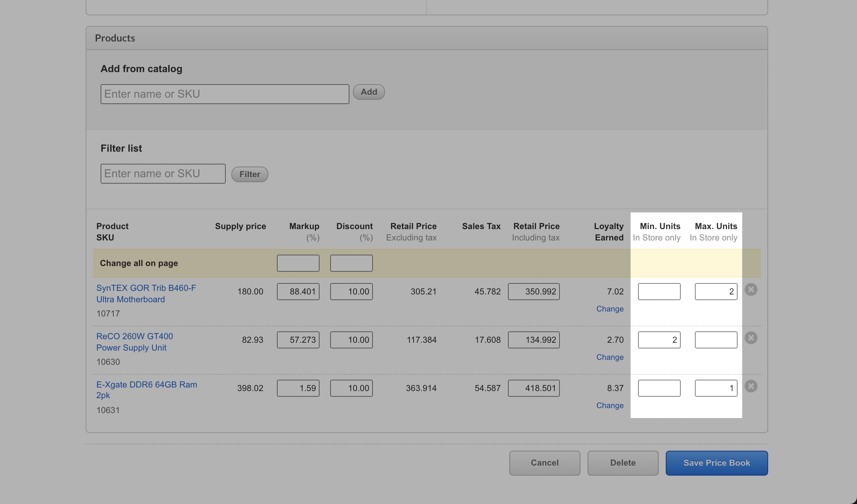Viewport: 857px width, 504px height.
Task: Save the price book
Action: click(x=716, y=463)
